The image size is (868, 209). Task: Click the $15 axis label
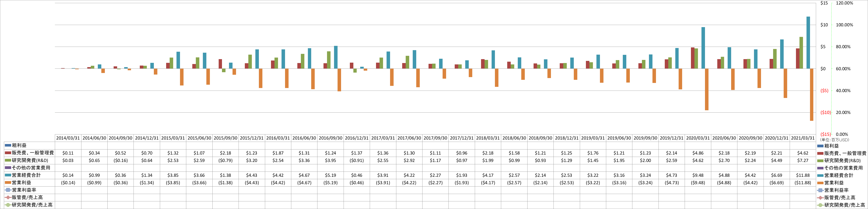click(x=824, y=3)
